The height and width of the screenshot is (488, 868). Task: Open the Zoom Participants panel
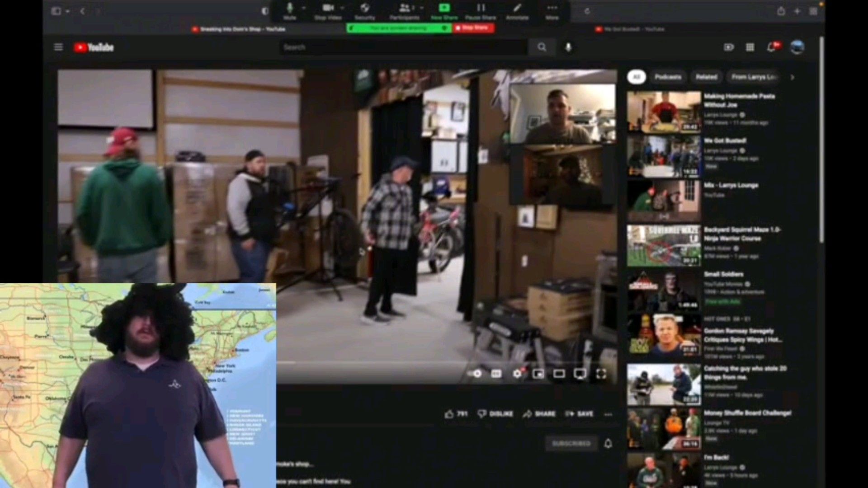(x=404, y=11)
